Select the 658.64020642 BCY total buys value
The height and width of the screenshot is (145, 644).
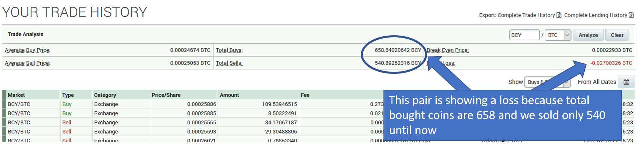[398, 50]
